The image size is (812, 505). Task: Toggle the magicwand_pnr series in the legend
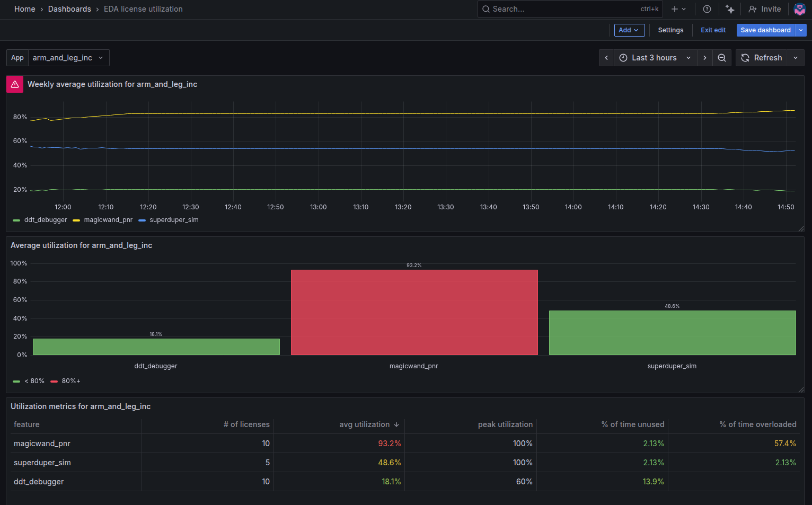[108, 220]
